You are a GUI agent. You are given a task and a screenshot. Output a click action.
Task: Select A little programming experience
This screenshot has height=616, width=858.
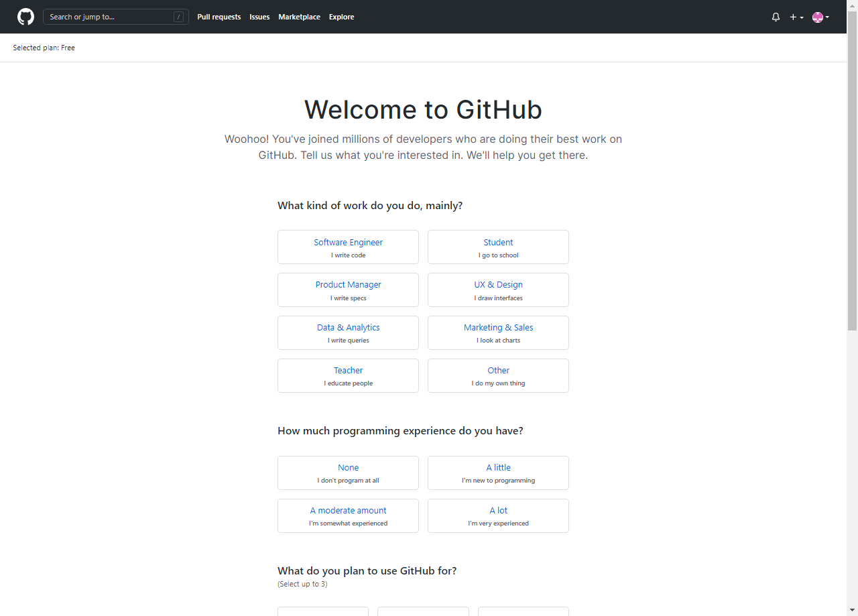pos(498,473)
